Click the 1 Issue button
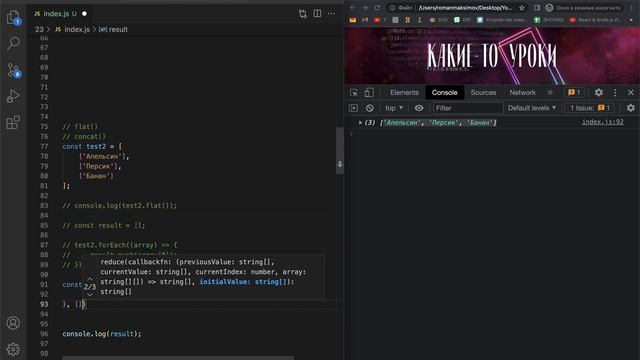Viewport: 640px width, 360px height. coord(589,108)
